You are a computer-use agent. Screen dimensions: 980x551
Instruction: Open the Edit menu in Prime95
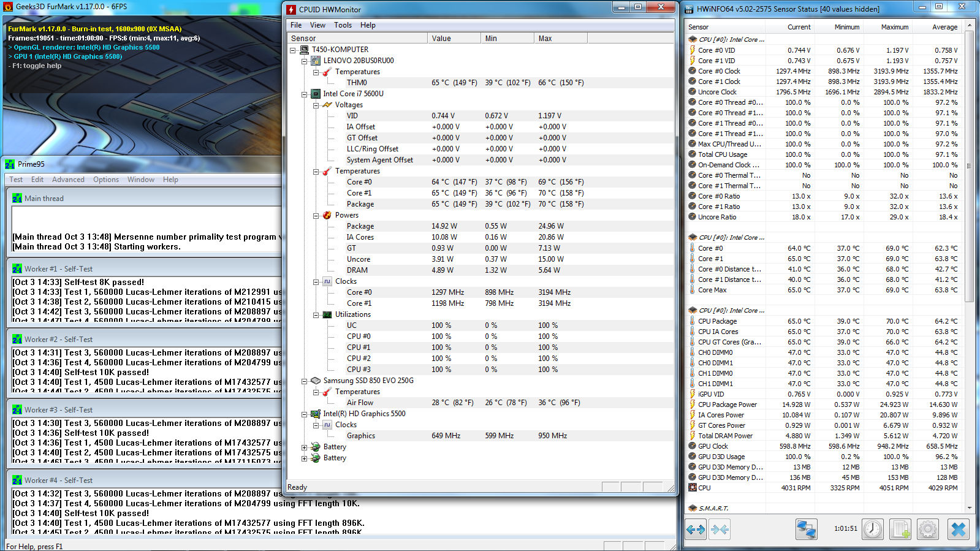coord(37,180)
